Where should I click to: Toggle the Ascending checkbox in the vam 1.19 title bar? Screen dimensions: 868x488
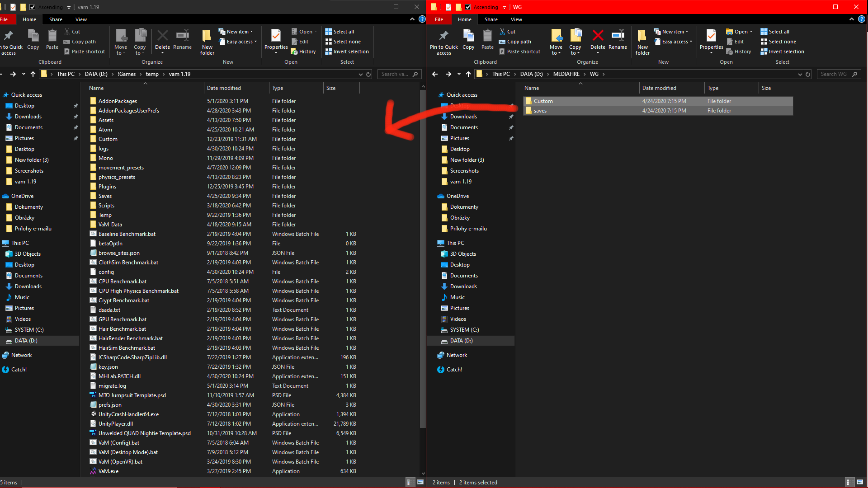(33, 7)
